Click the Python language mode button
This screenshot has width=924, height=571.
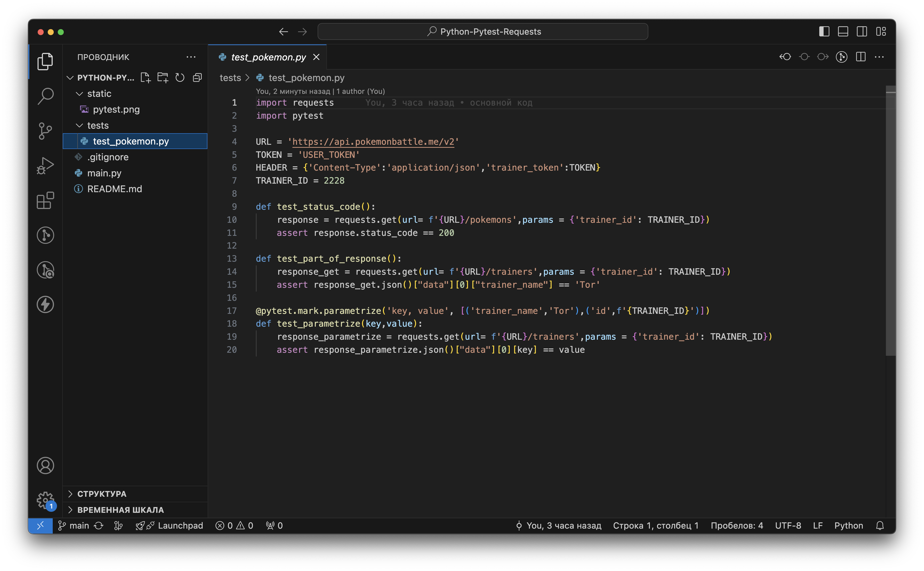point(848,525)
